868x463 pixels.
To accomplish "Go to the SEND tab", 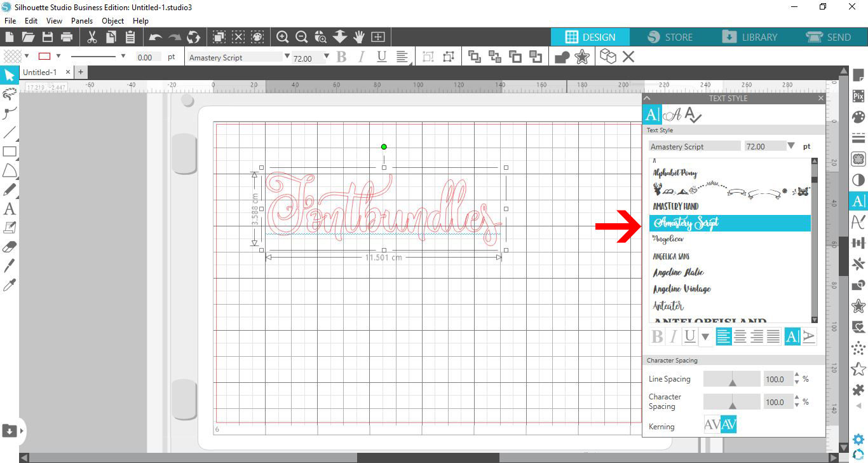I will [829, 37].
